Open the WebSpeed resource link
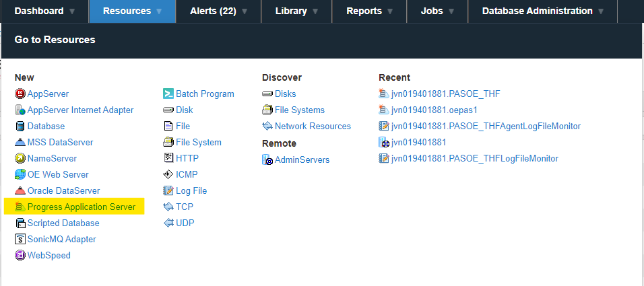This screenshot has height=286, width=644. point(49,255)
